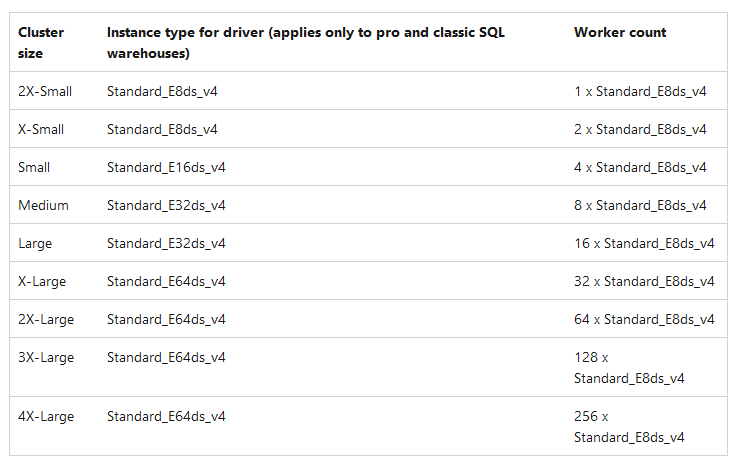Select the "64 x Standard_E8ds_v4" worker count
The height and width of the screenshot is (463, 732).
[x=644, y=319]
